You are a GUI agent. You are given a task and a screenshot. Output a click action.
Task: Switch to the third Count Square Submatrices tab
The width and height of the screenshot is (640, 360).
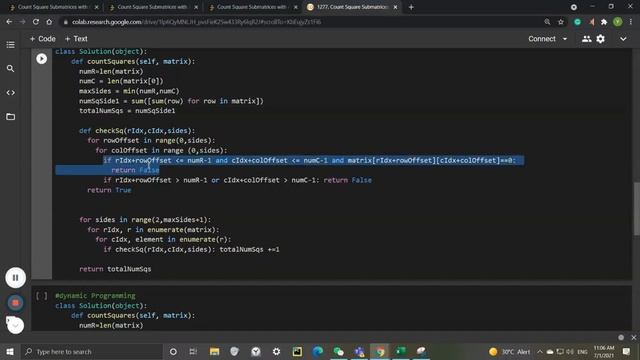click(x=252, y=7)
